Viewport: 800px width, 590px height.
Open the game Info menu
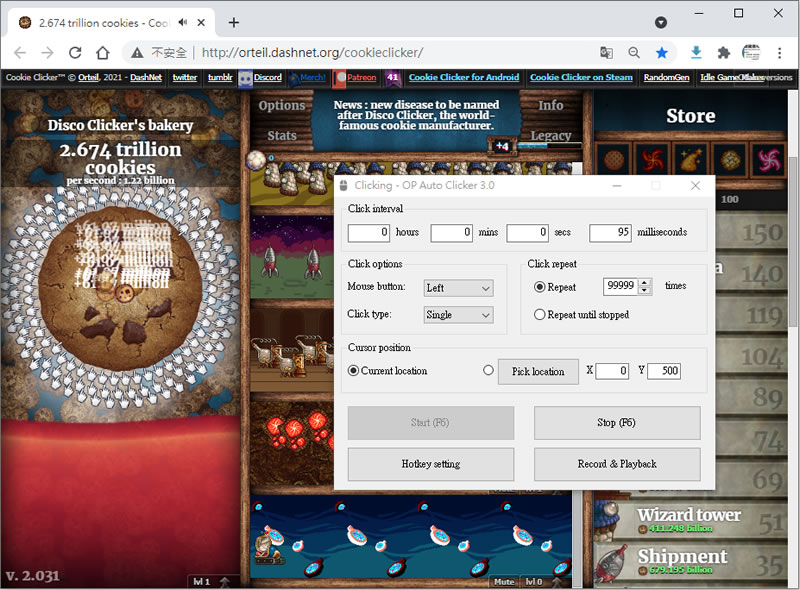pos(551,105)
